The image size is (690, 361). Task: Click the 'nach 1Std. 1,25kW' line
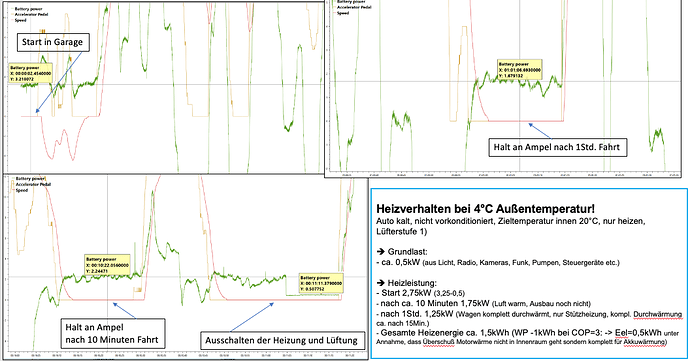(529, 318)
